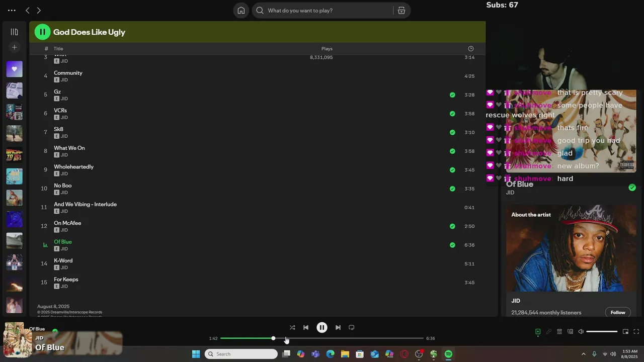The width and height of the screenshot is (644, 362).
Task: Adjust the Spotify volume slider
Action: [602, 331]
